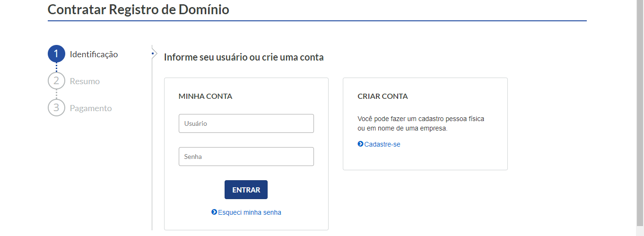644x236 pixels.
Task: Click arrow icon beside Cadastre-se
Action: [x=361, y=144]
